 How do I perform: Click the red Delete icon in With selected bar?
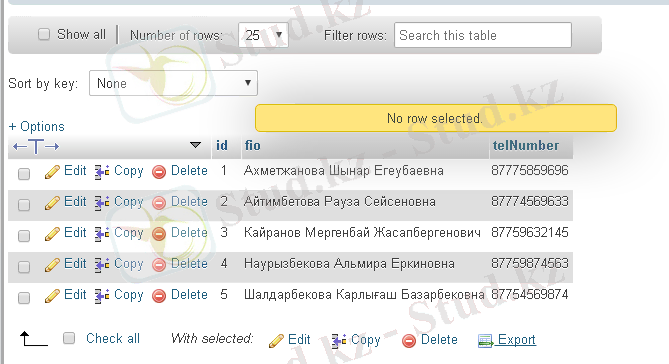[x=409, y=341]
